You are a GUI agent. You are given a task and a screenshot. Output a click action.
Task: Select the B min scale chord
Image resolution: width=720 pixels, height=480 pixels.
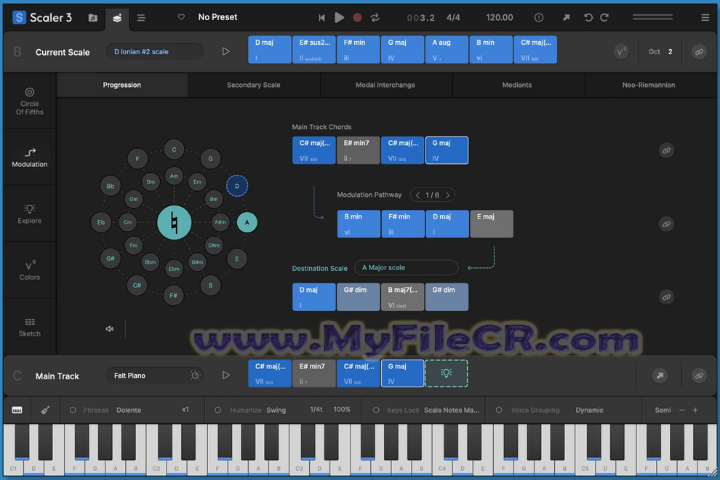[x=491, y=50]
